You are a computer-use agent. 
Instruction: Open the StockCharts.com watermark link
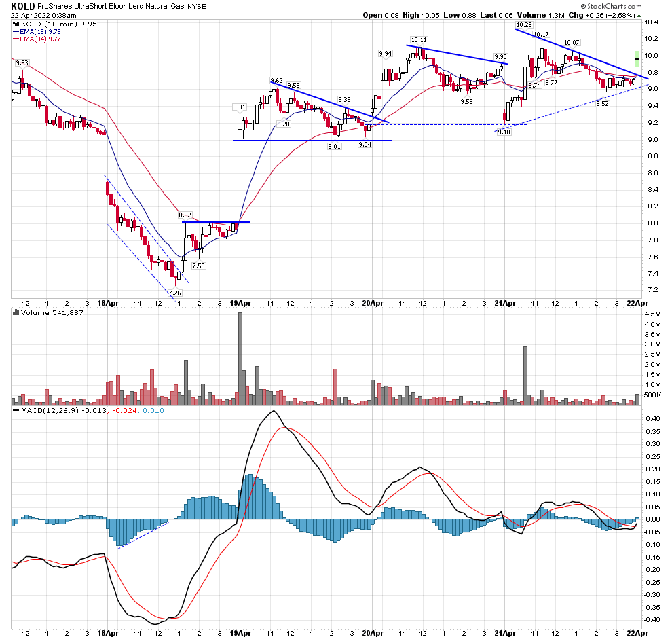pyautogui.click(x=611, y=6)
